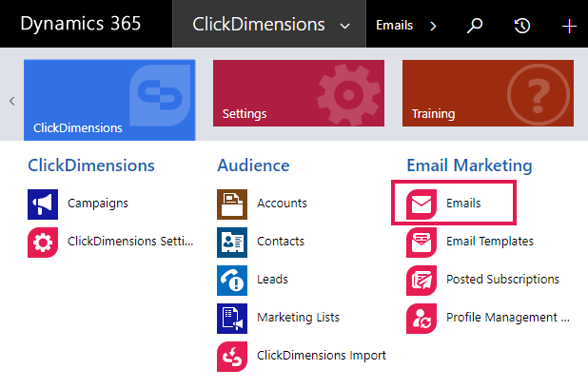
Task: Open the Accounts link
Action: pos(282,204)
